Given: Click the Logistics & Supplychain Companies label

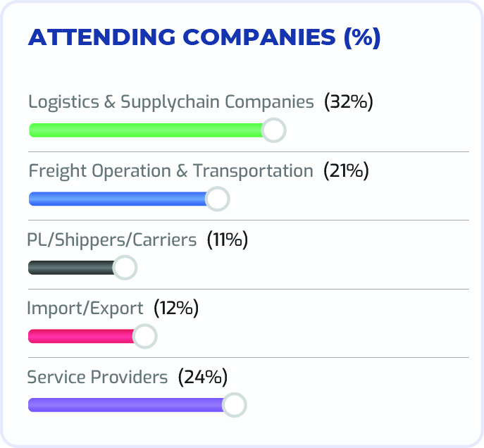Looking at the screenshot, I should [170, 102].
